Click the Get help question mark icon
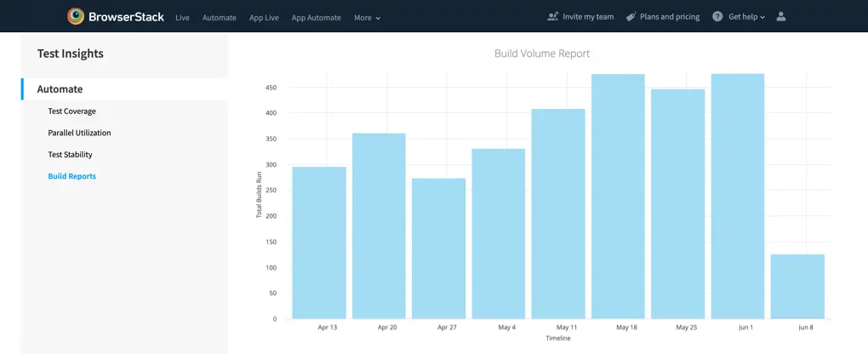Screen dimensions: 868x354 pos(717,16)
